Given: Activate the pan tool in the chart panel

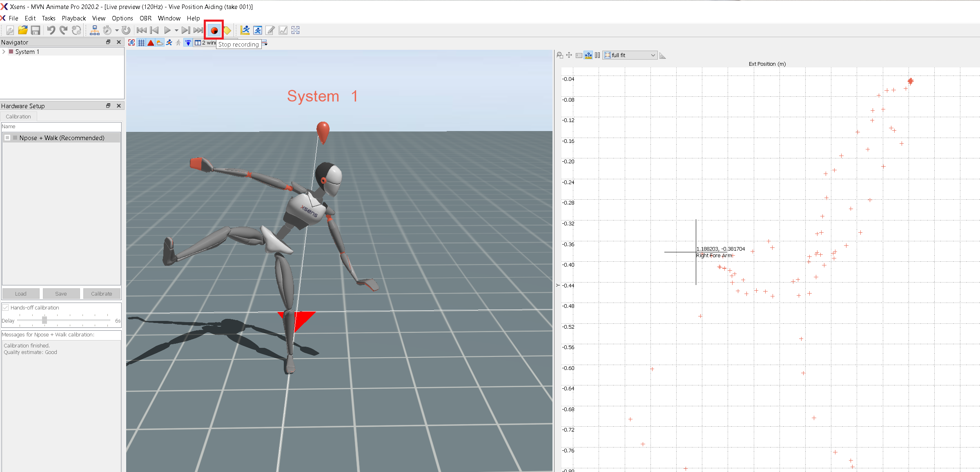Looking at the screenshot, I should (569, 55).
